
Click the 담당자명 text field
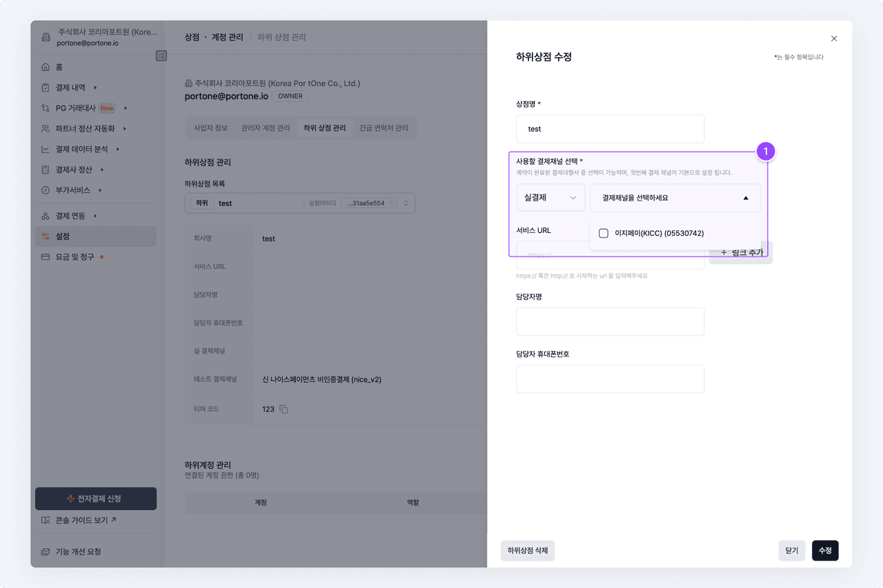click(x=610, y=322)
